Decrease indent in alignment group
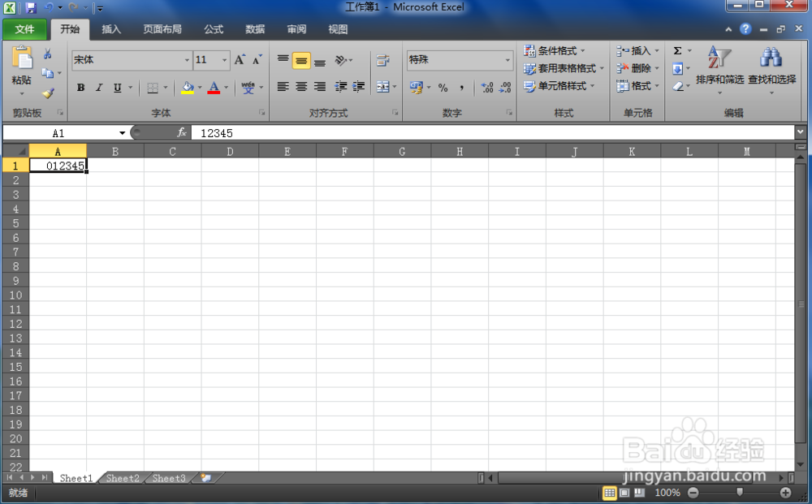Image resolution: width=812 pixels, height=504 pixels. 340,86
